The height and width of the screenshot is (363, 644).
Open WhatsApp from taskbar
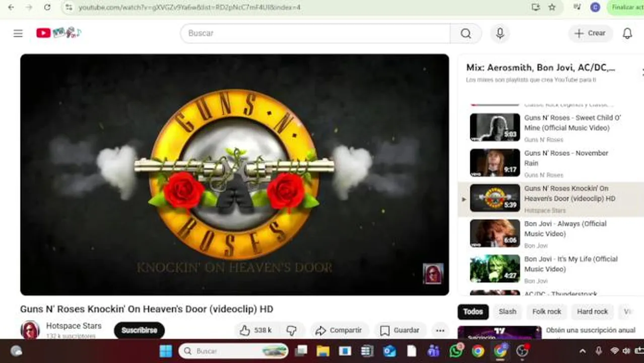(456, 350)
